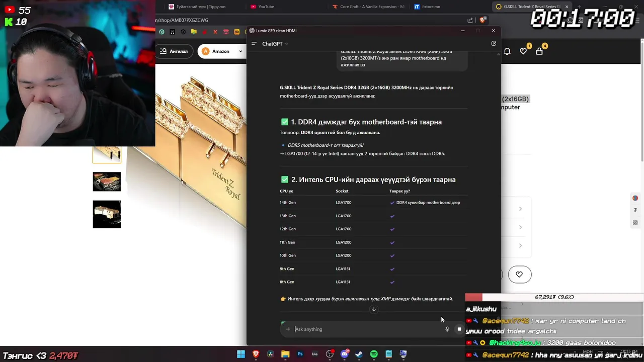The width and height of the screenshot is (644, 362).
Task: Open the red store bookmark in bookmarks bar
Action: click(x=226, y=32)
